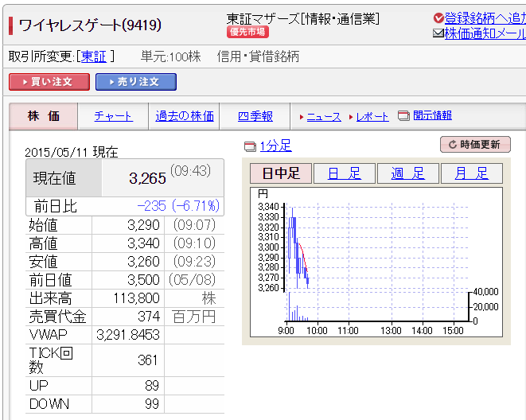Click the red checkmark icon beside 登録銘柄へ追加
The image size is (526, 420).
pos(438,18)
